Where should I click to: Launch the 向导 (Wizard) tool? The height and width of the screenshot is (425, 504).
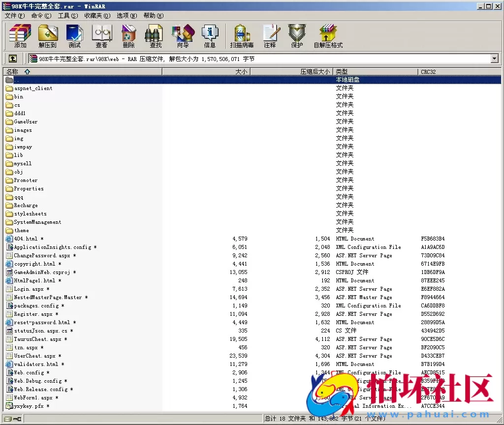click(x=183, y=36)
